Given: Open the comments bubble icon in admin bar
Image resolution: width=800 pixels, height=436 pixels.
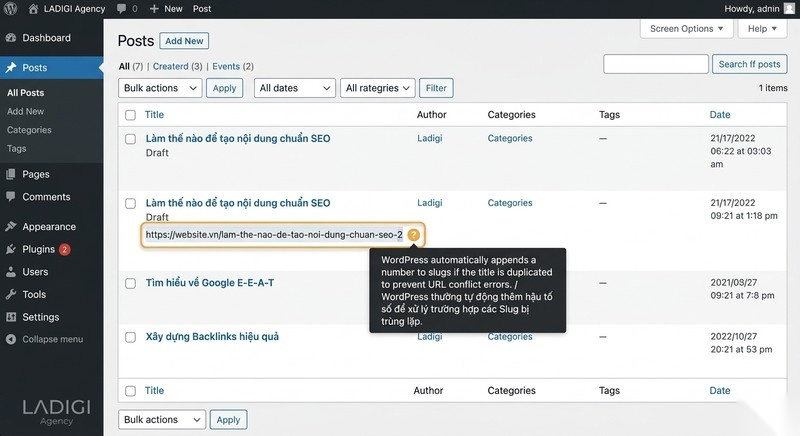Looking at the screenshot, I should 121,9.
